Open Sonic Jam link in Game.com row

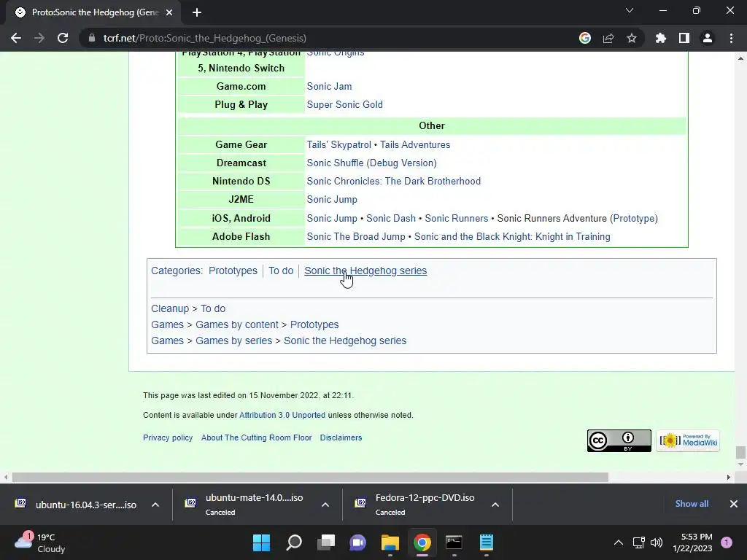click(329, 86)
